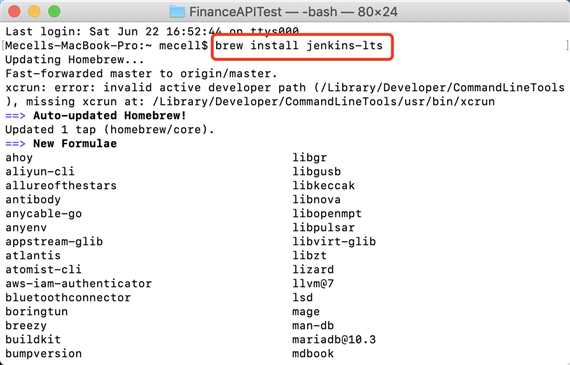The image size is (570, 365).
Task: Click the formula name 'llvm@7'
Action: [x=313, y=284]
